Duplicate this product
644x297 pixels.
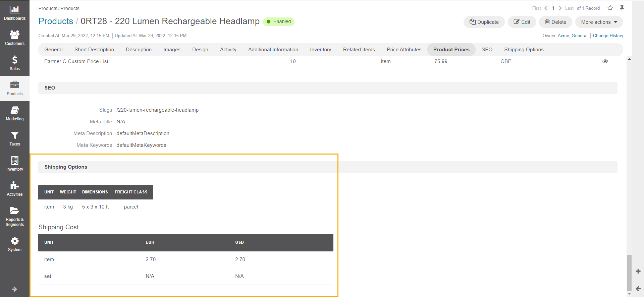click(484, 22)
